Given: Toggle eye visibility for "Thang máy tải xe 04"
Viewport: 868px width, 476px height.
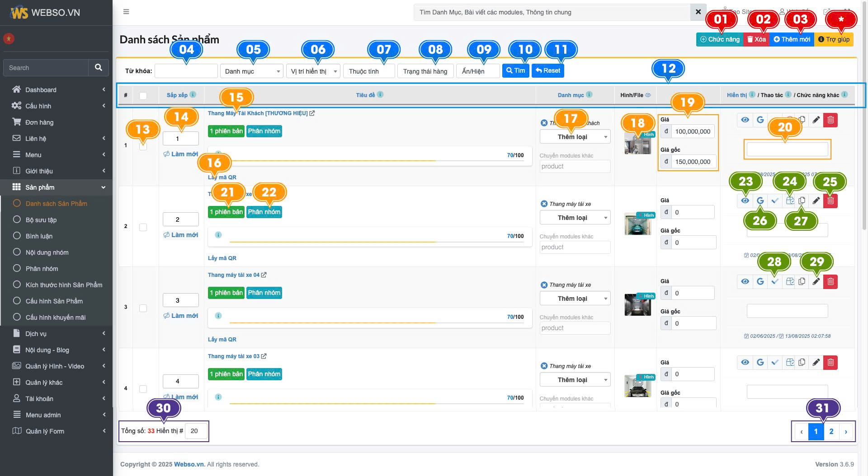Looking at the screenshot, I should pos(745,282).
